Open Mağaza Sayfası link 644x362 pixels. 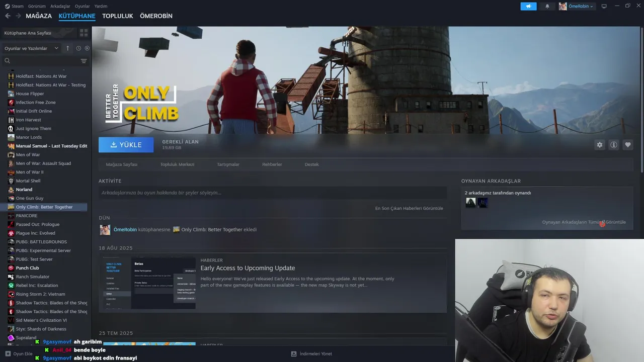(x=122, y=164)
